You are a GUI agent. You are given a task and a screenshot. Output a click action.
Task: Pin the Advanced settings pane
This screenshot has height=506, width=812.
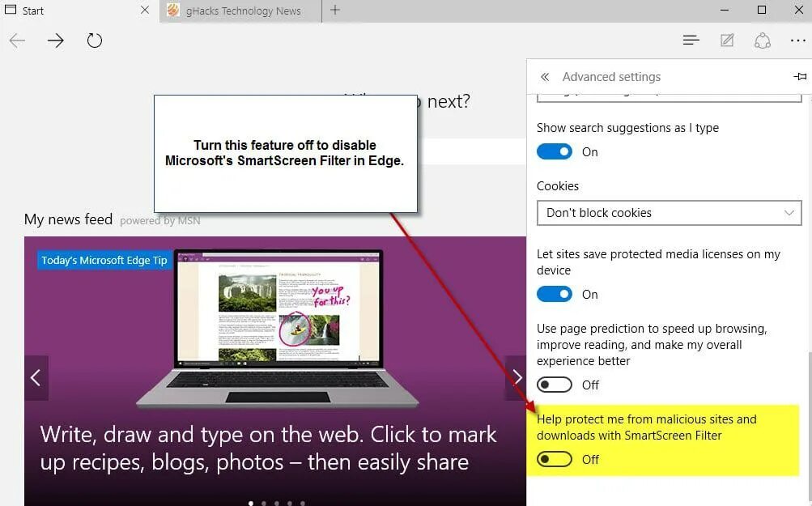(x=800, y=77)
